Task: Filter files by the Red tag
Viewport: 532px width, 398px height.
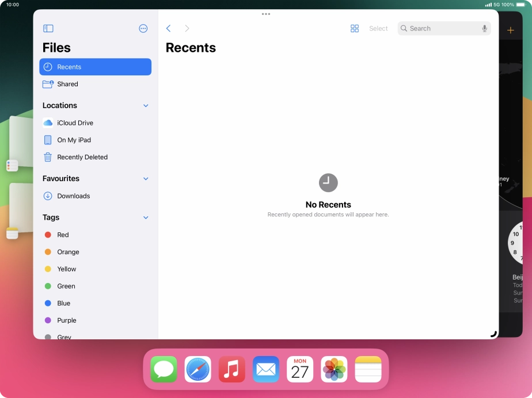Action: click(63, 235)
